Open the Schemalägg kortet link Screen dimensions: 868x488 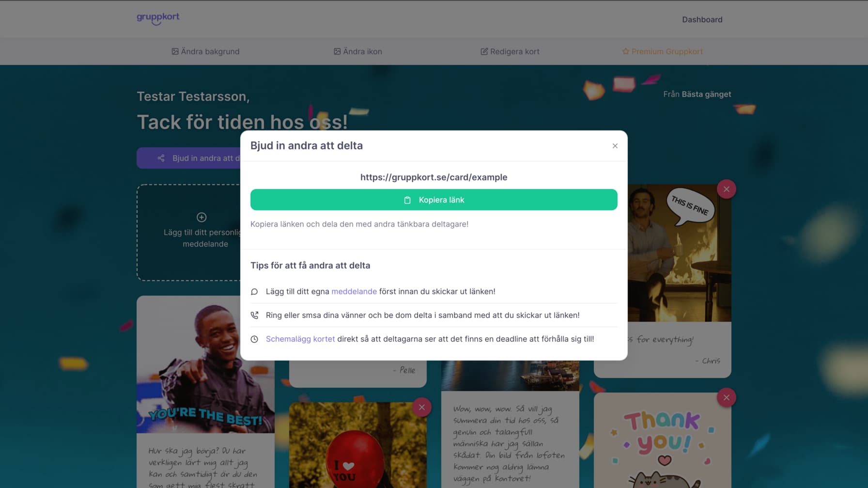[300, 339]
